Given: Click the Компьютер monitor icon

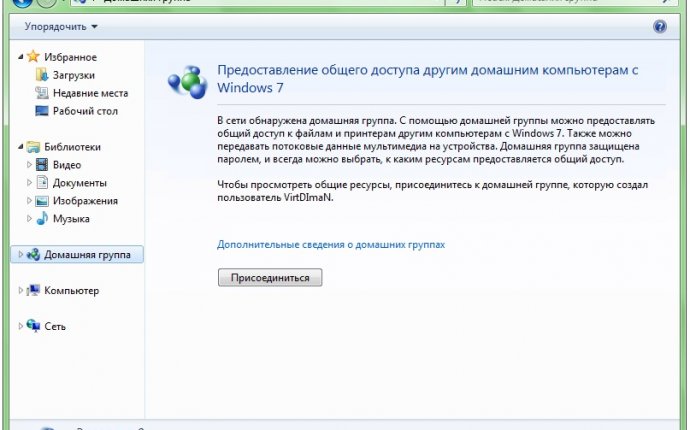Looking at the screenshot, I should [33, 290].
